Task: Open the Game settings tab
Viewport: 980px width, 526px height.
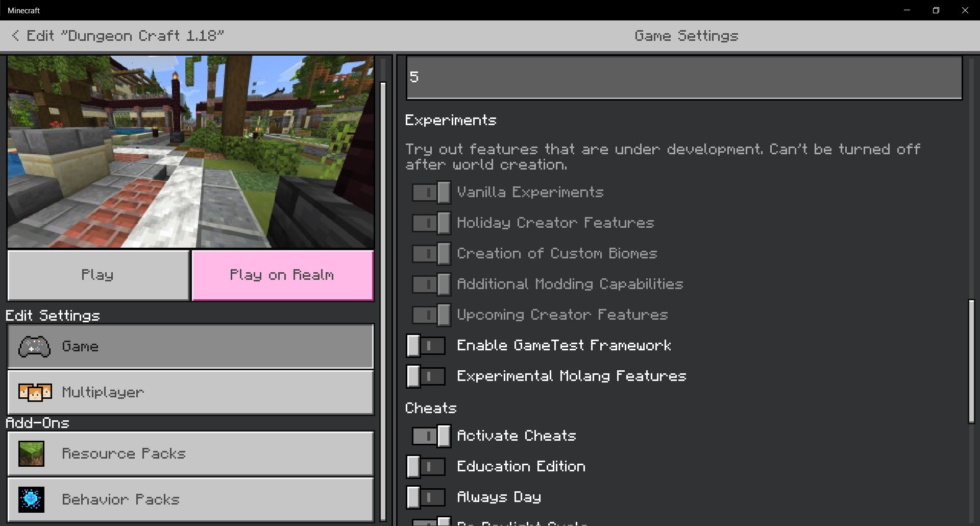Action: click(x=190, y=346)
